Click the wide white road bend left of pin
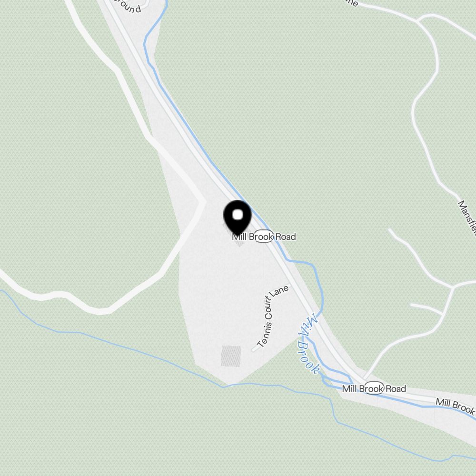Image resolution: width=476 pixels, height=476 pixels. pyautogui.click(x=200, y=201)
